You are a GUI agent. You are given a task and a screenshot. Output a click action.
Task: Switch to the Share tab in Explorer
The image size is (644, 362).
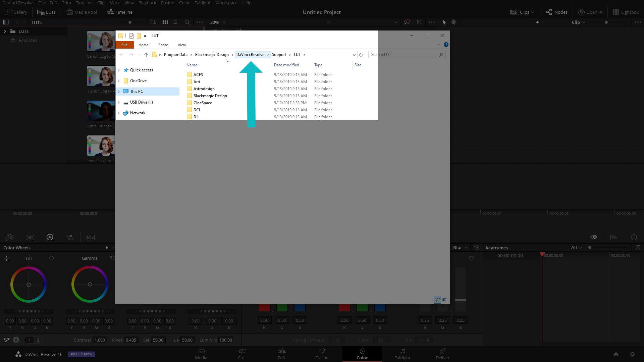(163, 45)
